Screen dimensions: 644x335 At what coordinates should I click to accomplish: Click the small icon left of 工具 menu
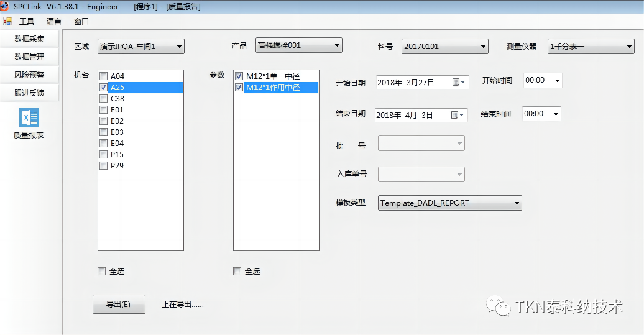click(7, 21)
